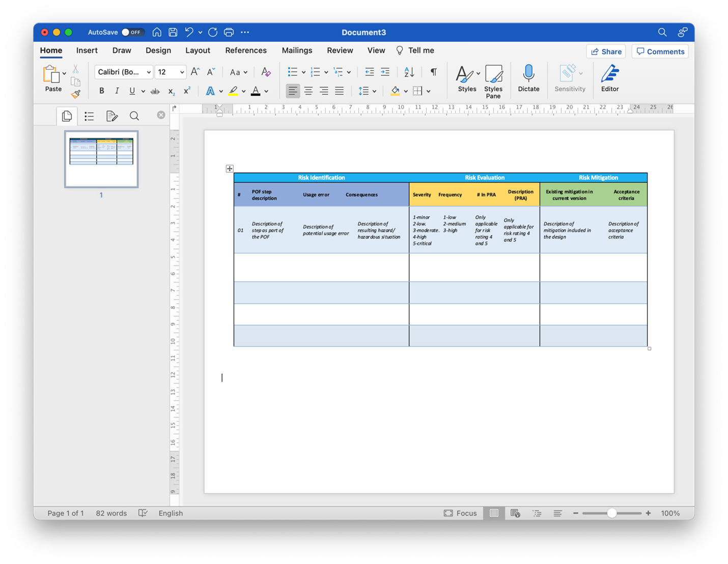728x564 pixels.
Task: Open spelling and grammar check in status bar
Action: coord(143,513)
